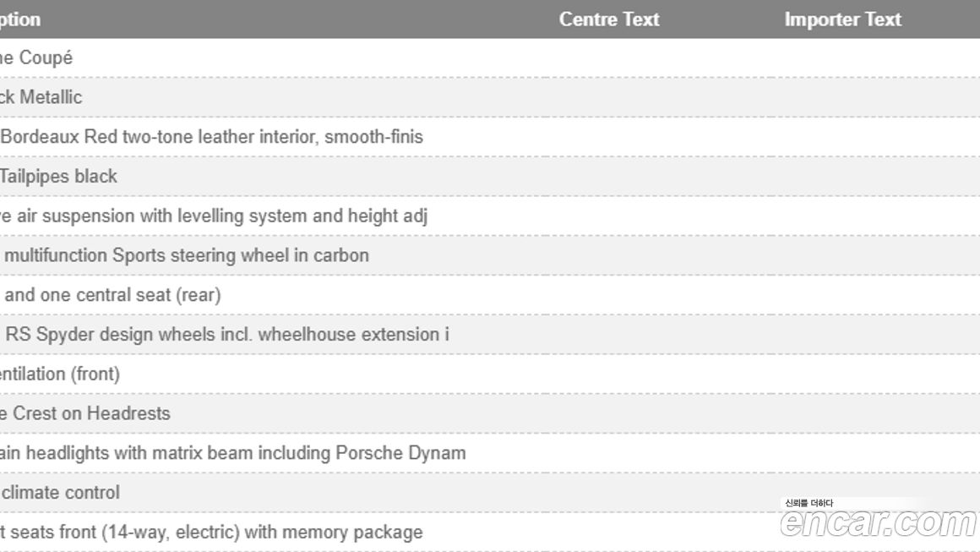Select the Black Metallic paint row

click(x=41, y=97)
